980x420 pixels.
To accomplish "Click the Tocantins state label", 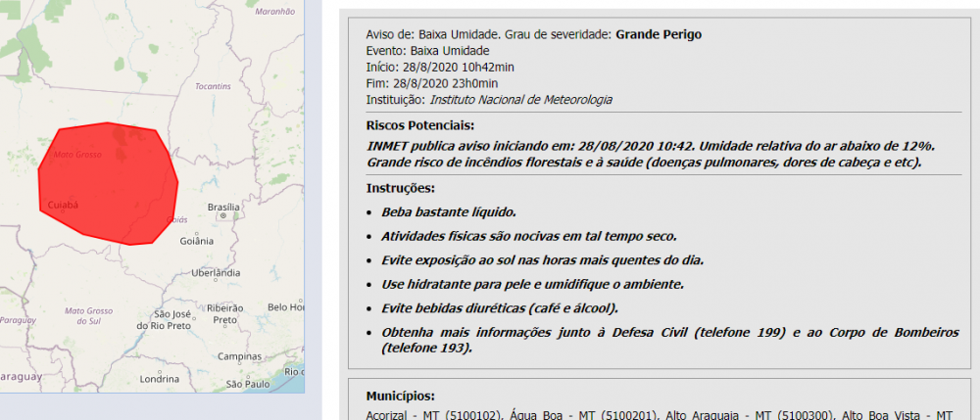I will pyautogui.click(x=213, y=87).
